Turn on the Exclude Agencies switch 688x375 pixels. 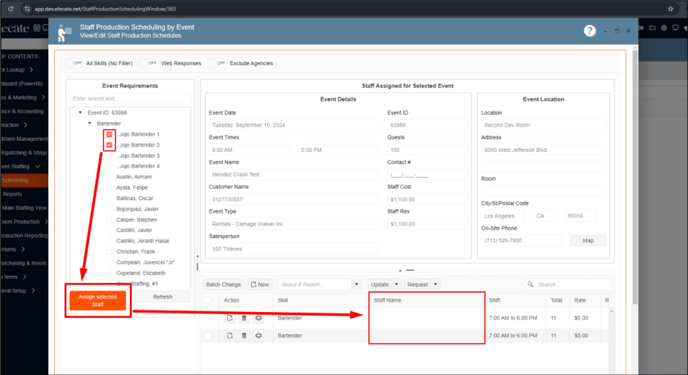coord(217,63)
